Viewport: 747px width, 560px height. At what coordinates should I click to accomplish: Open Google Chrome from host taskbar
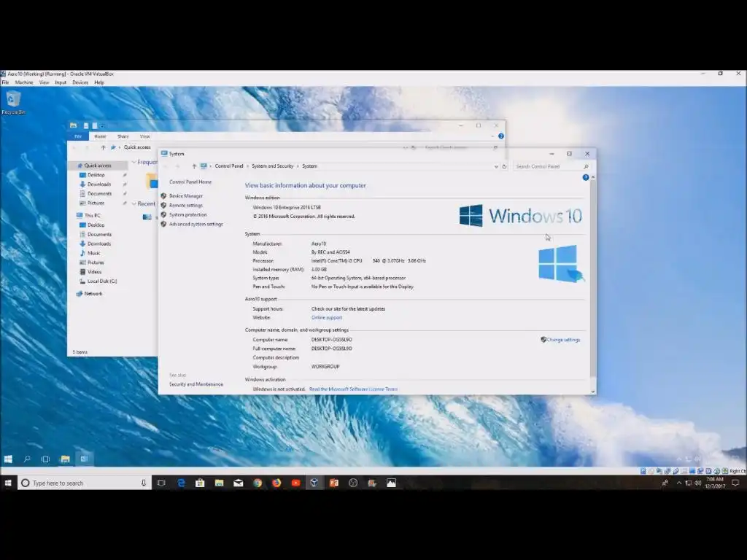[258, 483]
